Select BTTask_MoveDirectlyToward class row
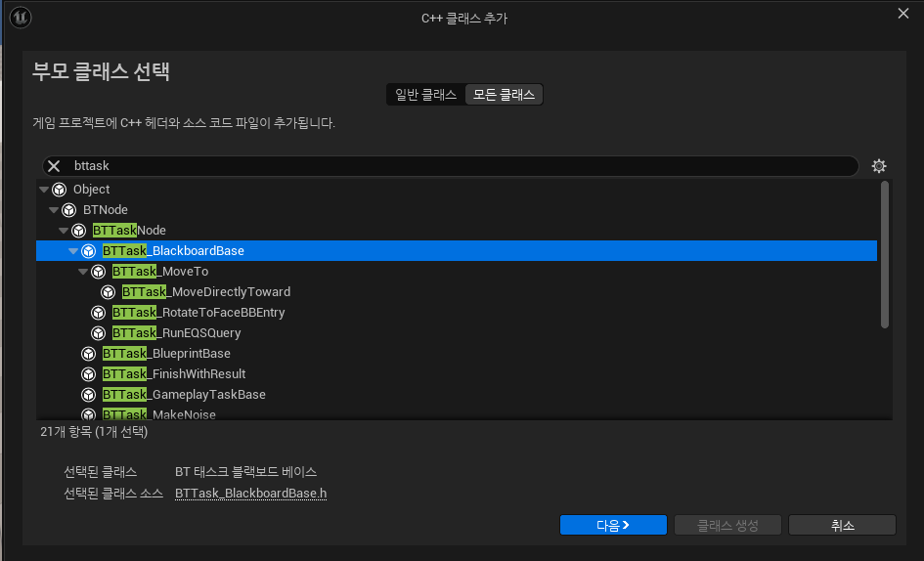The image size is (924, 561). (457, 292)
